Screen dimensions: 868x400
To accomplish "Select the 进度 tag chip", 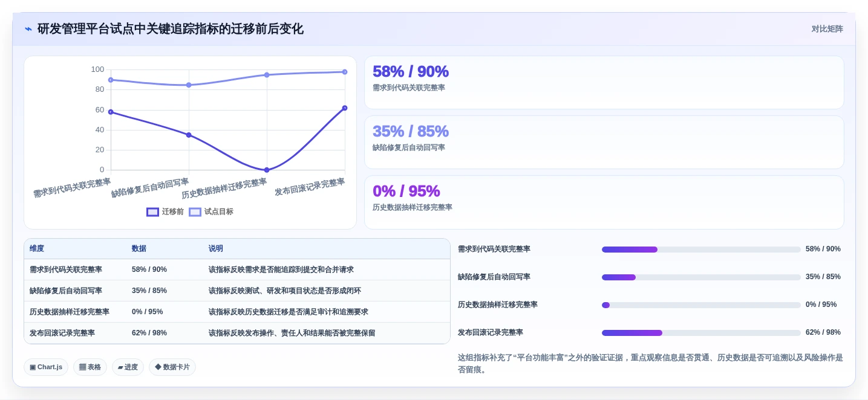I will click(128, 367).
